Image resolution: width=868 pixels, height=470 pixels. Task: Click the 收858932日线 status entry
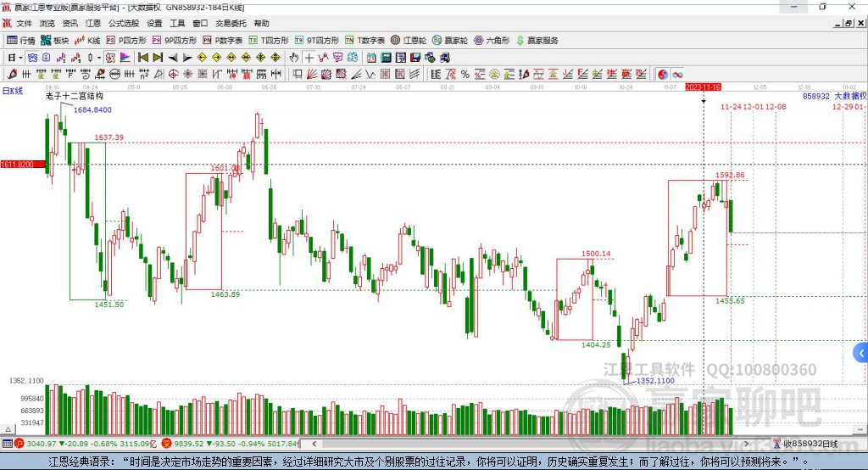(805, 444)
